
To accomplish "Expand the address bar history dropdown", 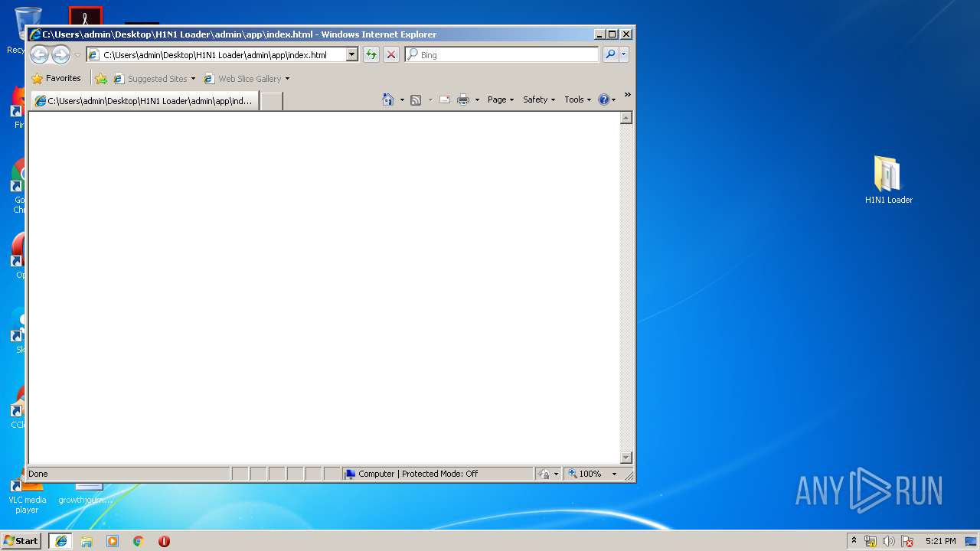I will [352, 55].
